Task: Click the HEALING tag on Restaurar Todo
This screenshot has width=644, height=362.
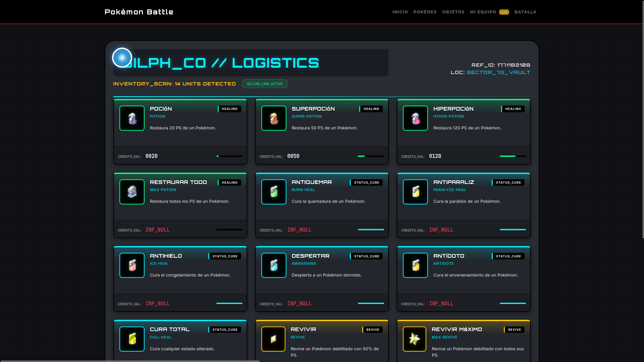Action: click(229, 183)
